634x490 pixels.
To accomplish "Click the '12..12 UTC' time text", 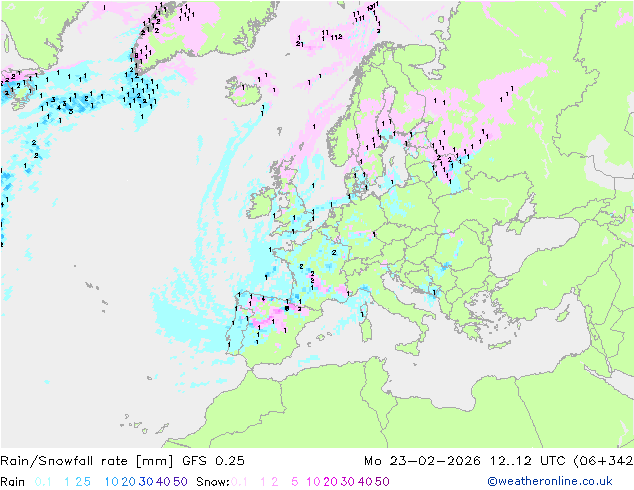I will [527, 461].
